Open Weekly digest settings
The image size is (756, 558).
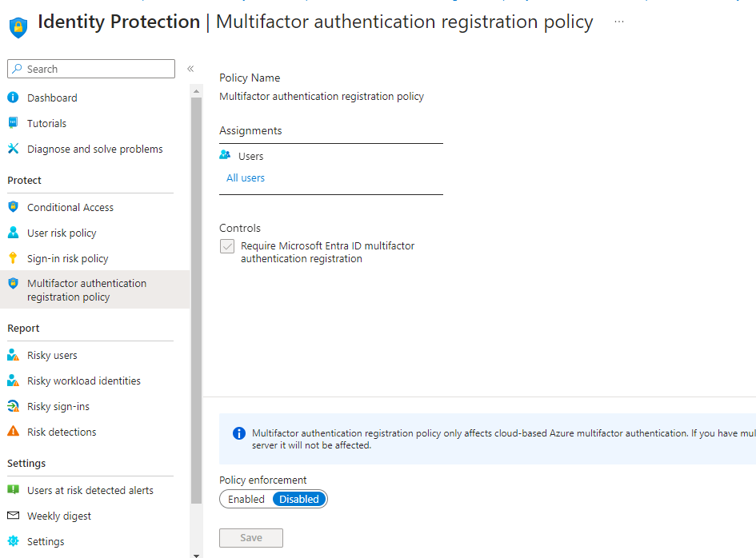(x=59, y=516)
